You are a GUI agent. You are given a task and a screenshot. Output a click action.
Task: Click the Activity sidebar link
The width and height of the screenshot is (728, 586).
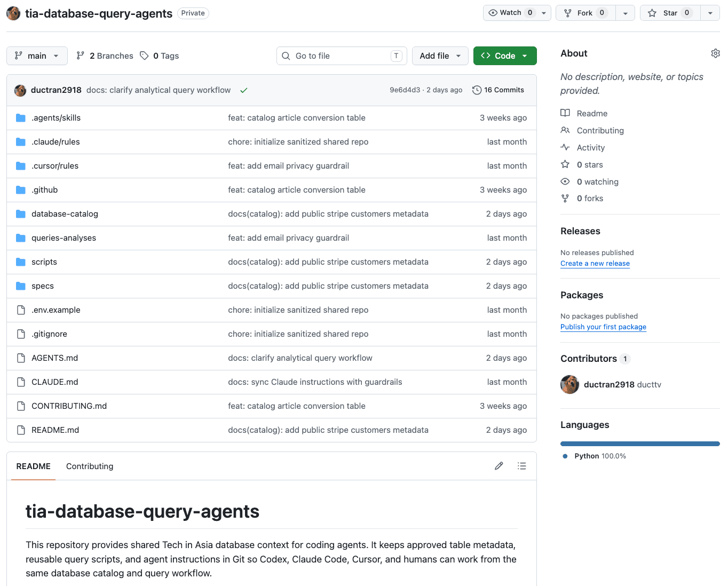point(591,147)
